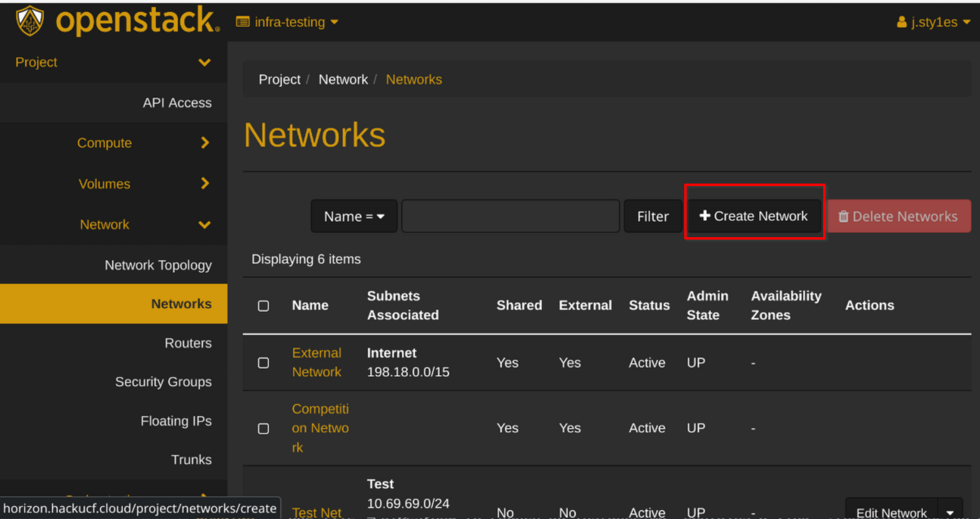Open the Competition Network link

[x=320, y=428]
